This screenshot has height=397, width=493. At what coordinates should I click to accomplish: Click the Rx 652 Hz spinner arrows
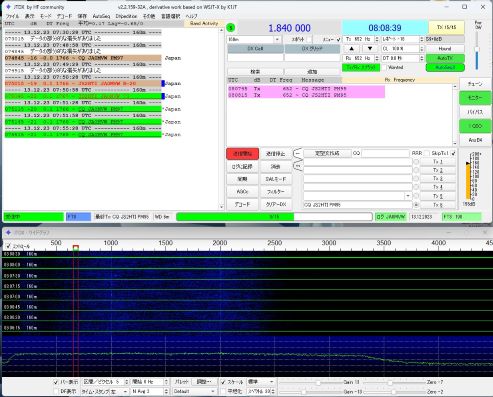[377, 58]
